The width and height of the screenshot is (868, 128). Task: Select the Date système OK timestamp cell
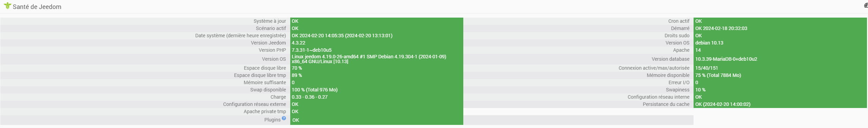376,36
